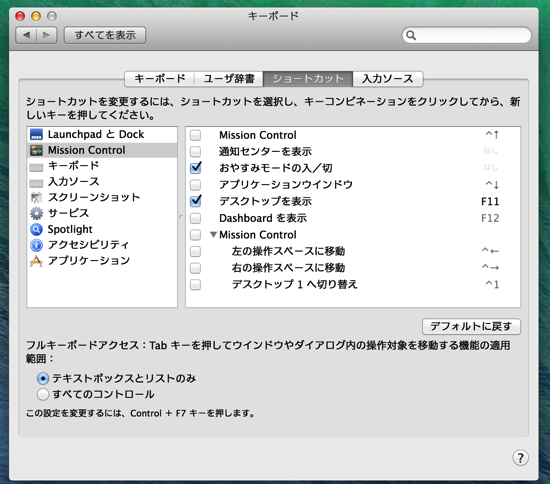Image resolution: width=550 pixels, height=484 pixels.
Task: Click デフォルトに戻す button
Action: tap(471, 326)
